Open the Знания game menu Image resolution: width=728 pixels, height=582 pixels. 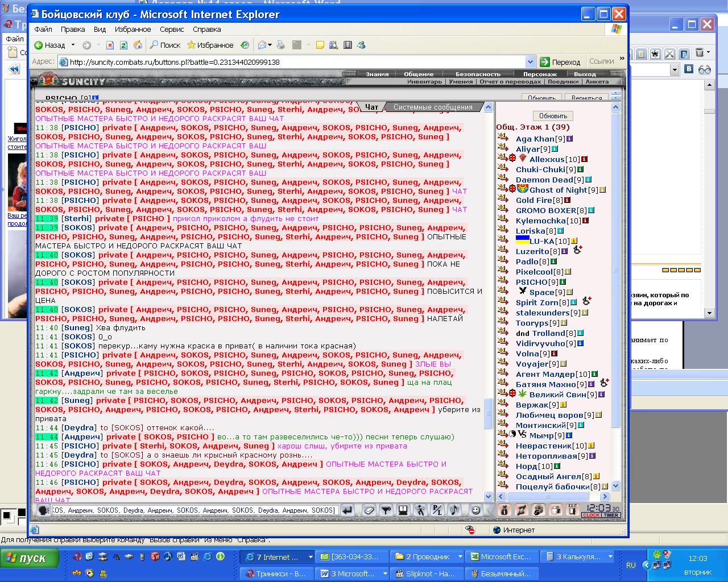point(377,74)
